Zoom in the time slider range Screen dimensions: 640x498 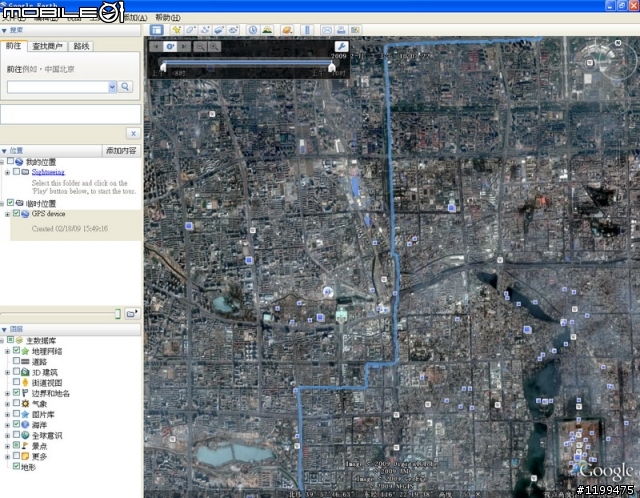coord(214,47)
